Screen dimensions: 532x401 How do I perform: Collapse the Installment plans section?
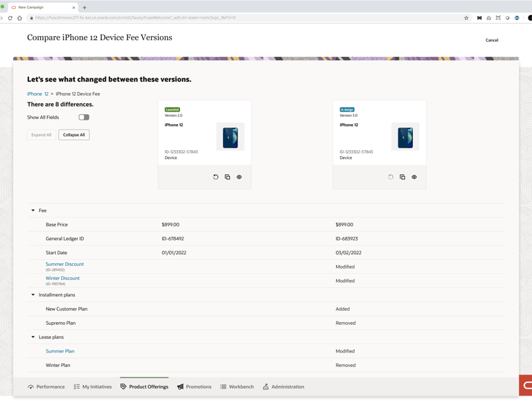coord(33,295)
